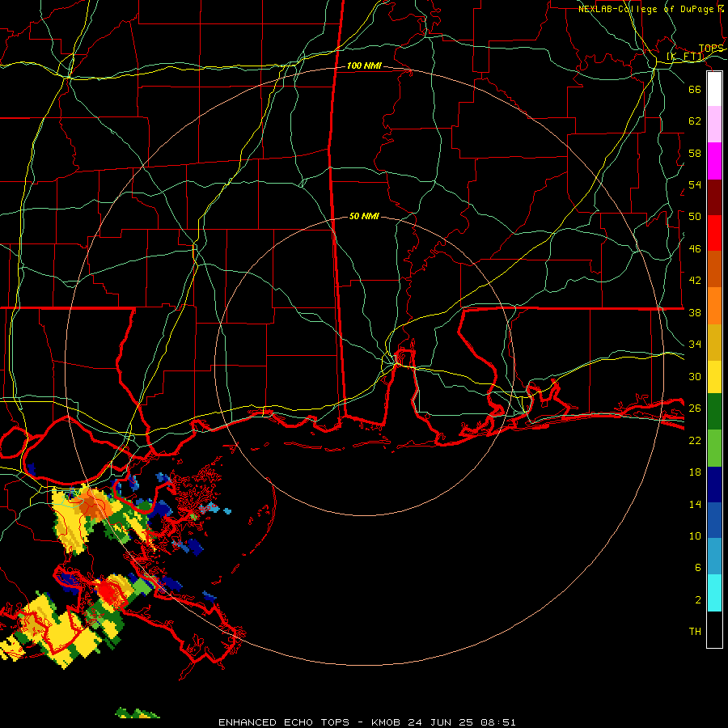Select the bright red legend swatch
This screenshot has width=728, height=728.
point(714,233)
